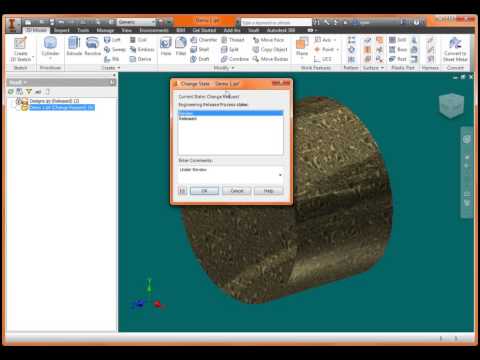480x360 pixels.
Task: Select the first Designs node in browser tree
Action: [54, 101]
